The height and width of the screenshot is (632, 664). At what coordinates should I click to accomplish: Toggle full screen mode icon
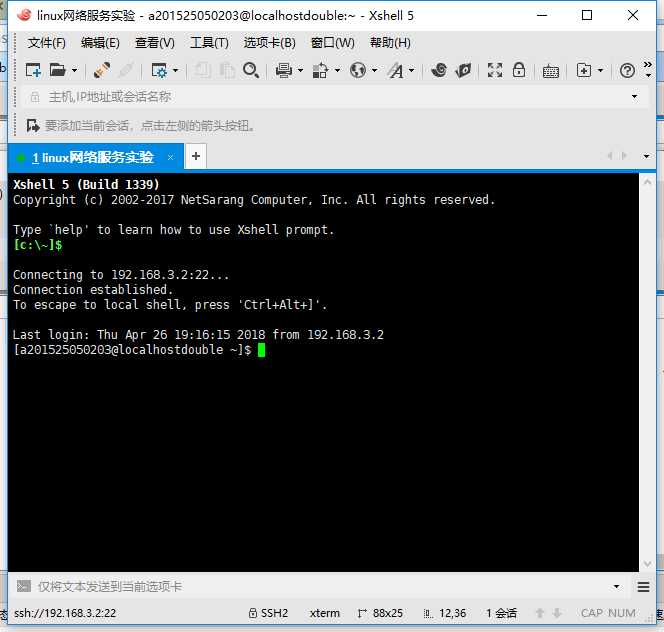(495, 70)
